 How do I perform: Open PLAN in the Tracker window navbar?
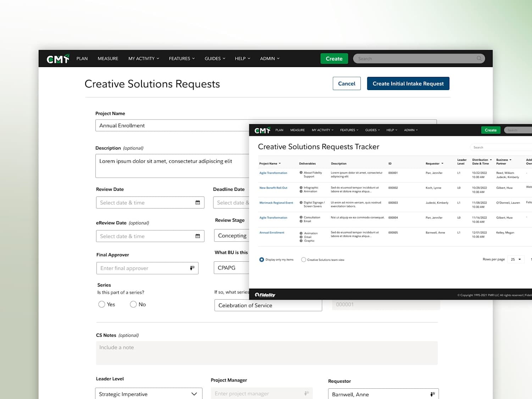[279, 130]
